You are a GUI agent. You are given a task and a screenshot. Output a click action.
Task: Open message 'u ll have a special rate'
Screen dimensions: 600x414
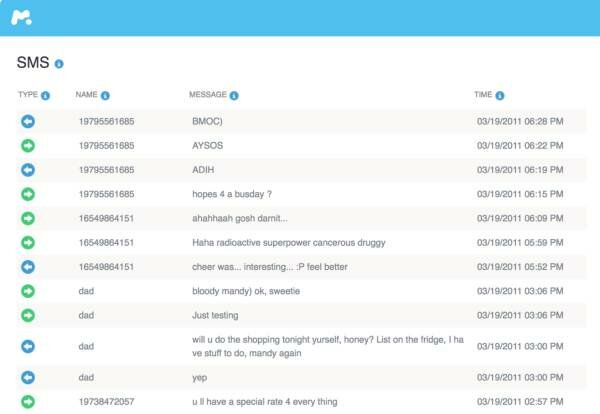click(x=265, y=402)
